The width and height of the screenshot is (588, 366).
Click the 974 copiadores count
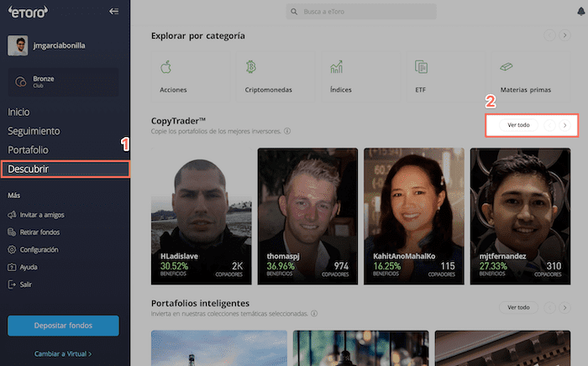[341, 266]
